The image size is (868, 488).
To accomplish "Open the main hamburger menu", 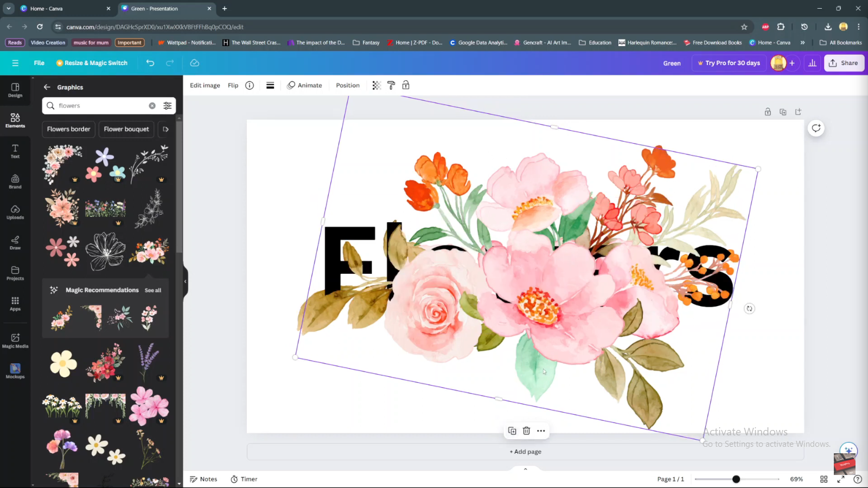I will click(15, 63).
